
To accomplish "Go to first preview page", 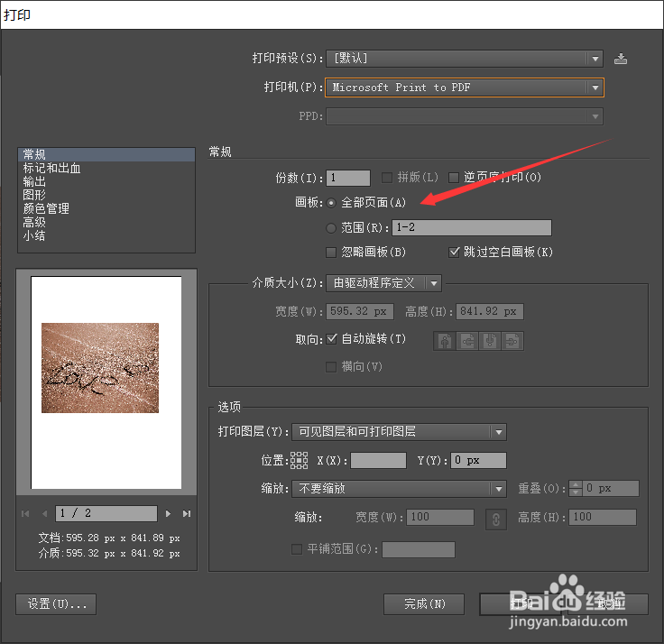I will 25,513.
